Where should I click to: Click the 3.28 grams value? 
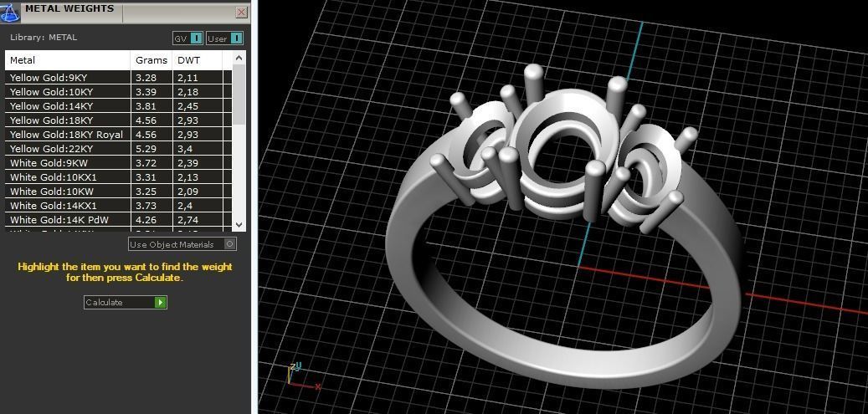tap(146, 78)
